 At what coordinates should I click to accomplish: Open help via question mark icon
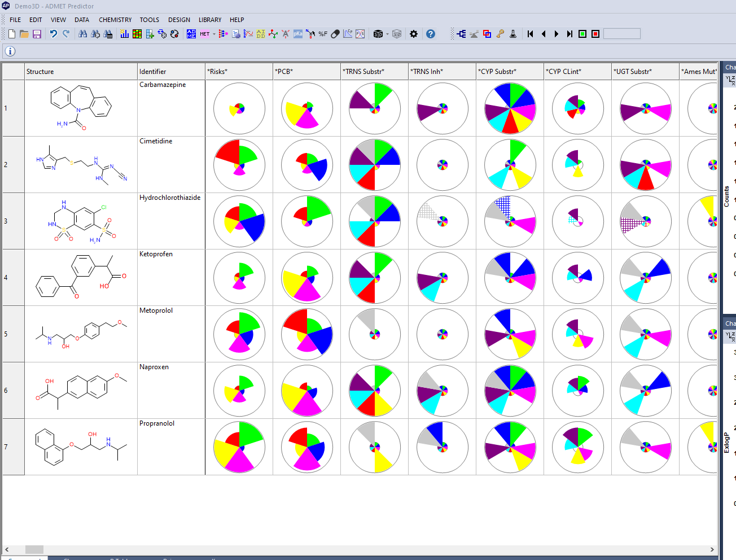[431, 34]
